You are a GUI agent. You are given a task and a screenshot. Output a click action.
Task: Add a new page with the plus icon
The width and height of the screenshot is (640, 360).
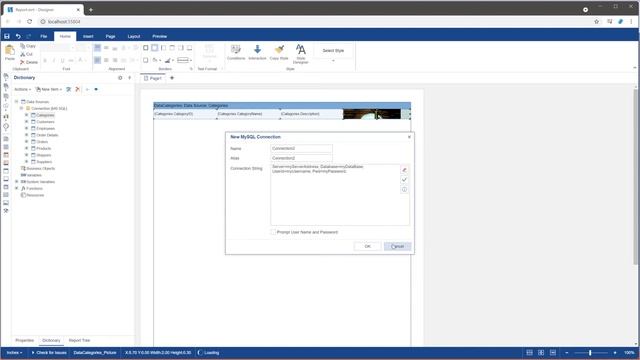(172, 78)
